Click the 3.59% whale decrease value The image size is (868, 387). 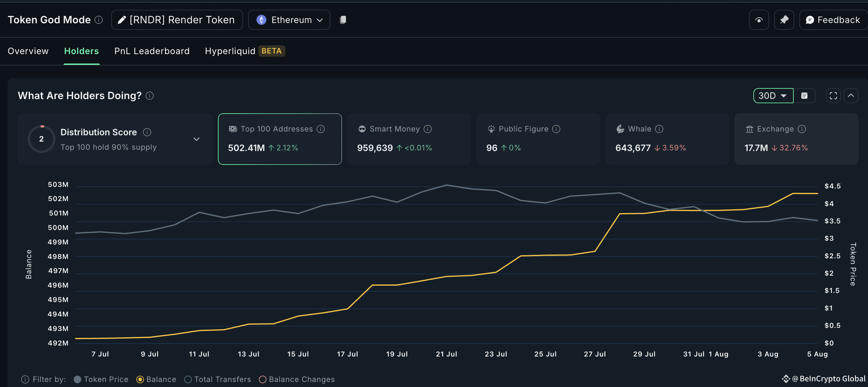(674, 148)
